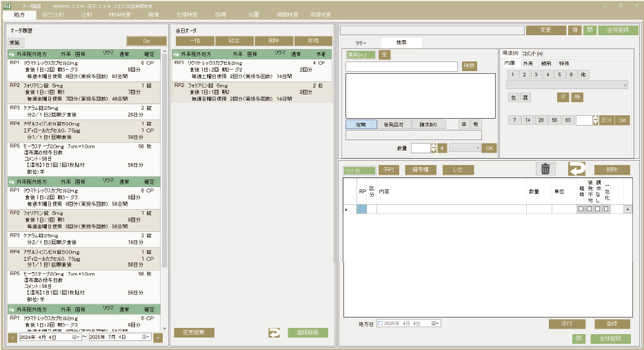
Task: Click the 日分 days spinner arrows
Action: [x=596, y=120]
